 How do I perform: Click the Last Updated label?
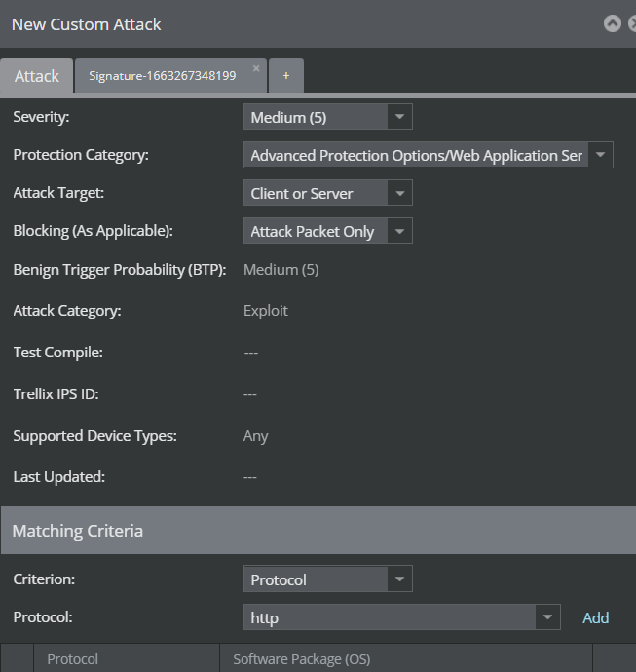click(x=59, y=477)
